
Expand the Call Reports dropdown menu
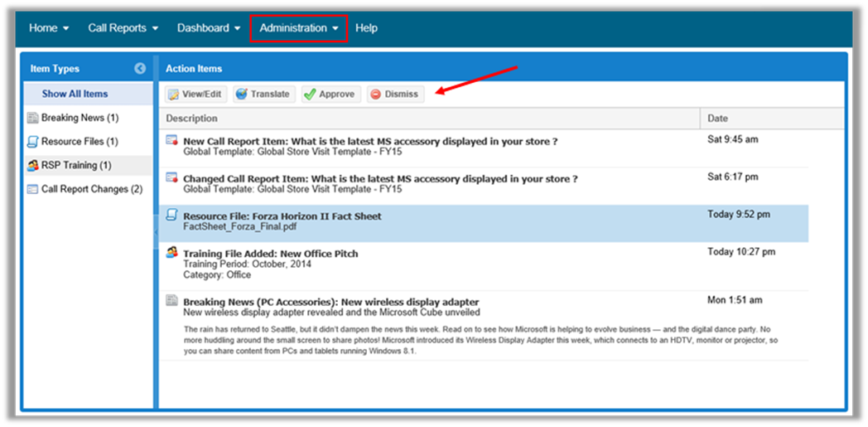click(123, 28)
